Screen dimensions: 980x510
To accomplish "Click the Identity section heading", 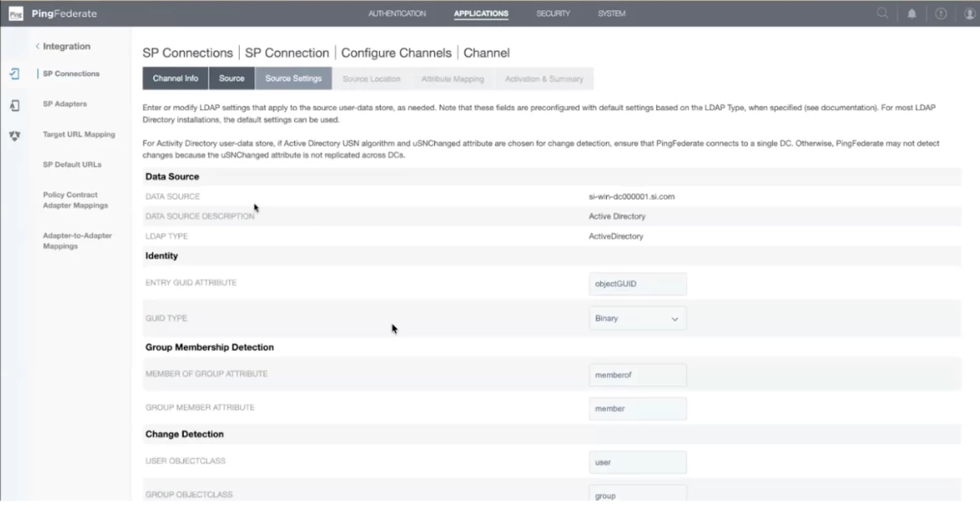I will (x=161, y=256).
